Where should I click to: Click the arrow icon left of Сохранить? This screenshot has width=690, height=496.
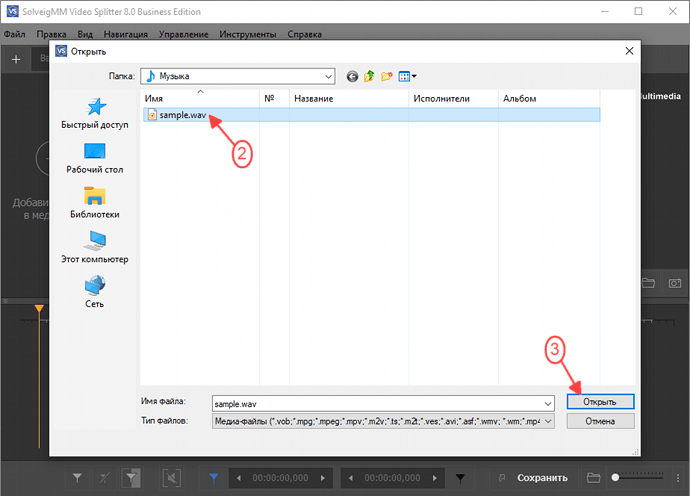(x=502, y=478)
